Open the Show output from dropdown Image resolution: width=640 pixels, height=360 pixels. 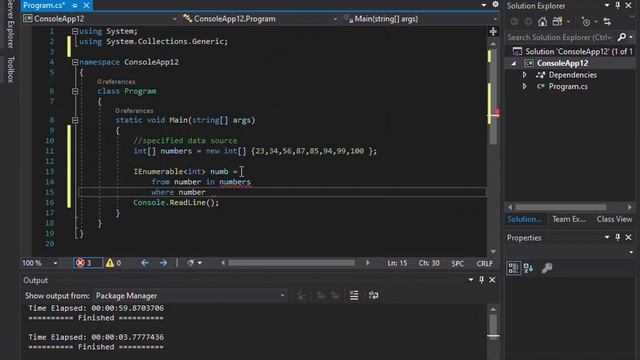190,296
